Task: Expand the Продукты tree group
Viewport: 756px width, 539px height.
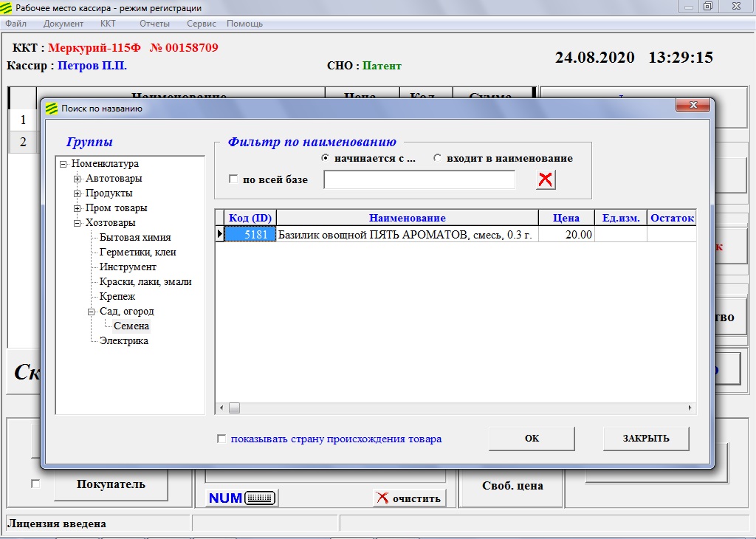Action: 78,193
